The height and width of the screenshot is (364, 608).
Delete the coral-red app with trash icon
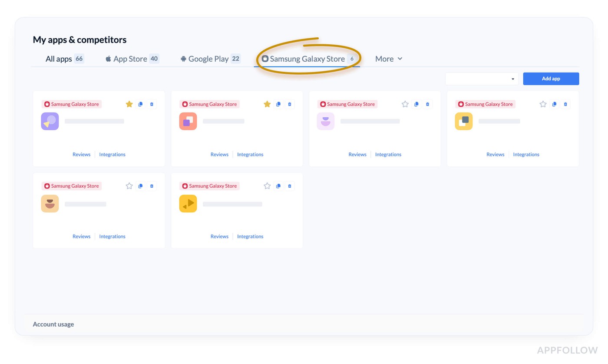[290, 104]
